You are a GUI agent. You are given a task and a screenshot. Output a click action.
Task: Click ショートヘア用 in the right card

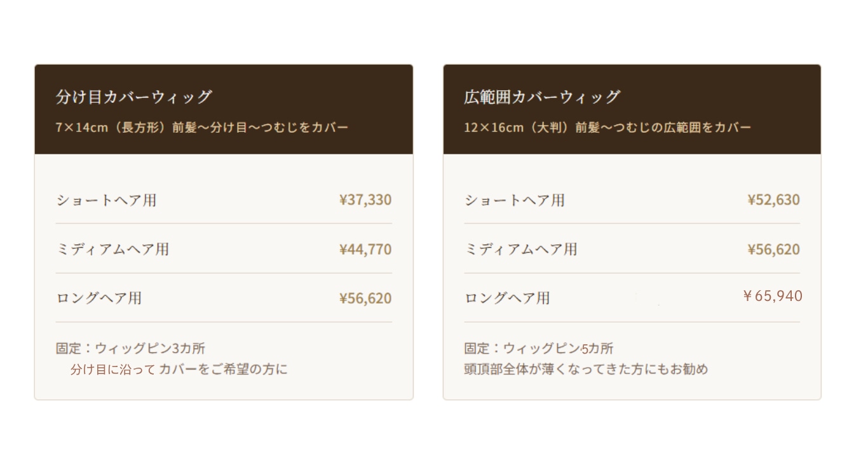(514, 201)
